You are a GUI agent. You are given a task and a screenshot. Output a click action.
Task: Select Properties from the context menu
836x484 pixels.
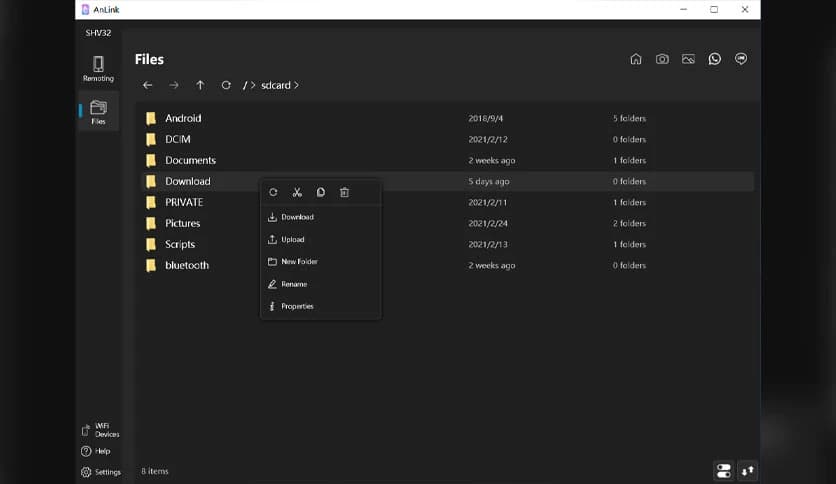[x=296, y=306]
